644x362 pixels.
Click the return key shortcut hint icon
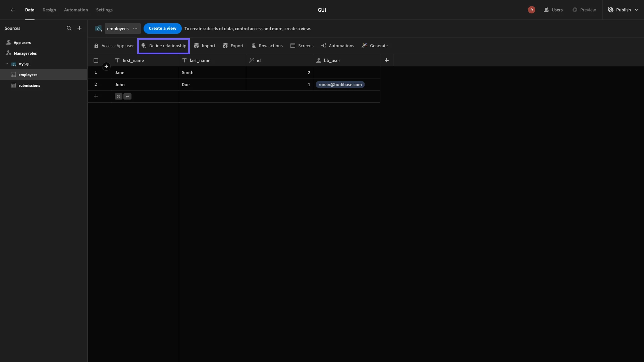click(x=127, y=97)
